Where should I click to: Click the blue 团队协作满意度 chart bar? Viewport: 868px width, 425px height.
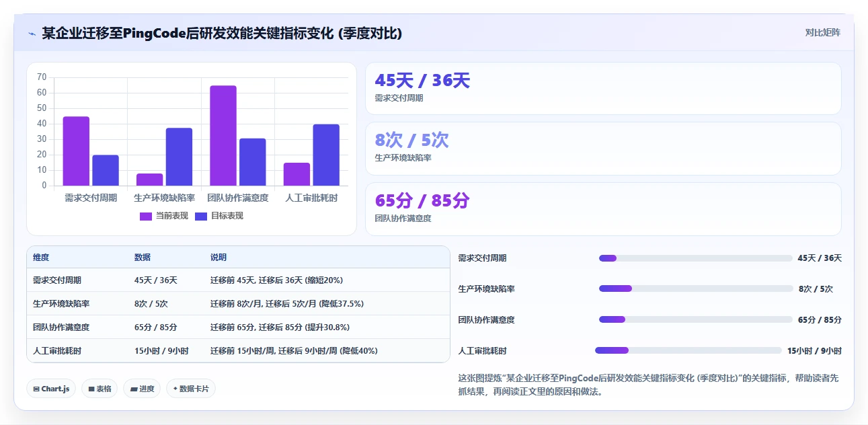pos(253,162)
